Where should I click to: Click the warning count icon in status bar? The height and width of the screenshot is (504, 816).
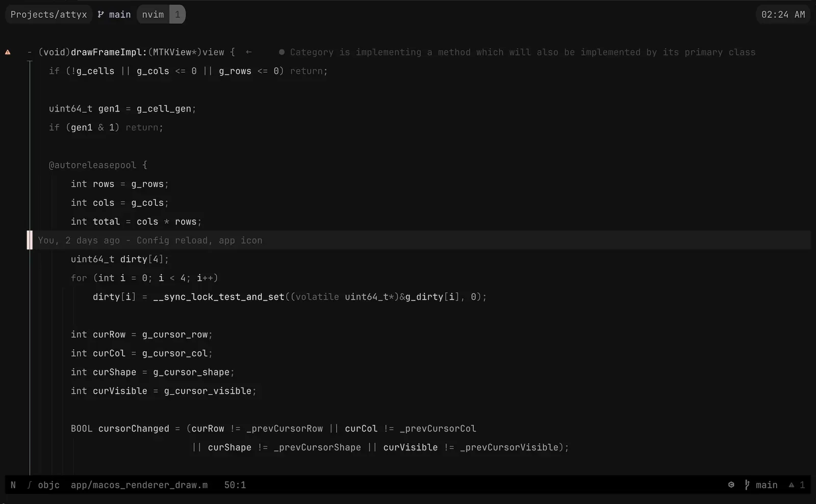point(792,485)
